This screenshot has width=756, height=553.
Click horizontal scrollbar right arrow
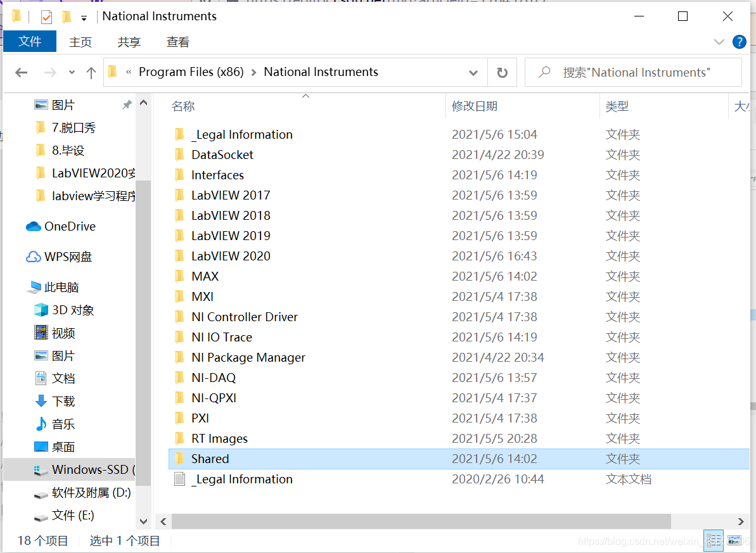(741, 522)
